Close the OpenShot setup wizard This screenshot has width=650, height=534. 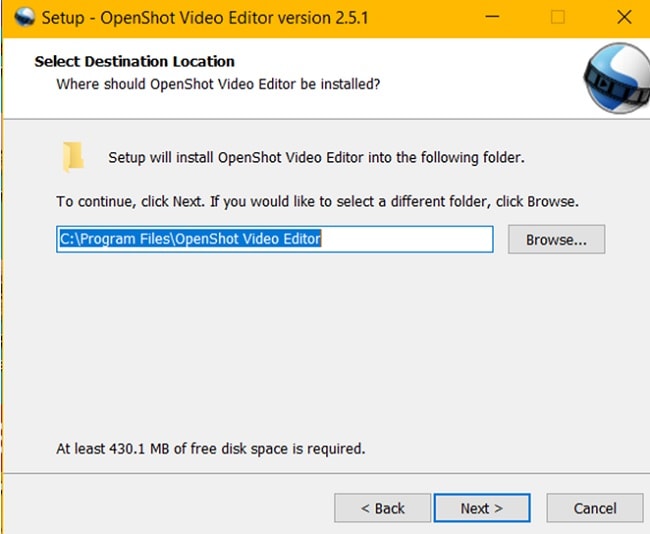[x=622, y=18]
